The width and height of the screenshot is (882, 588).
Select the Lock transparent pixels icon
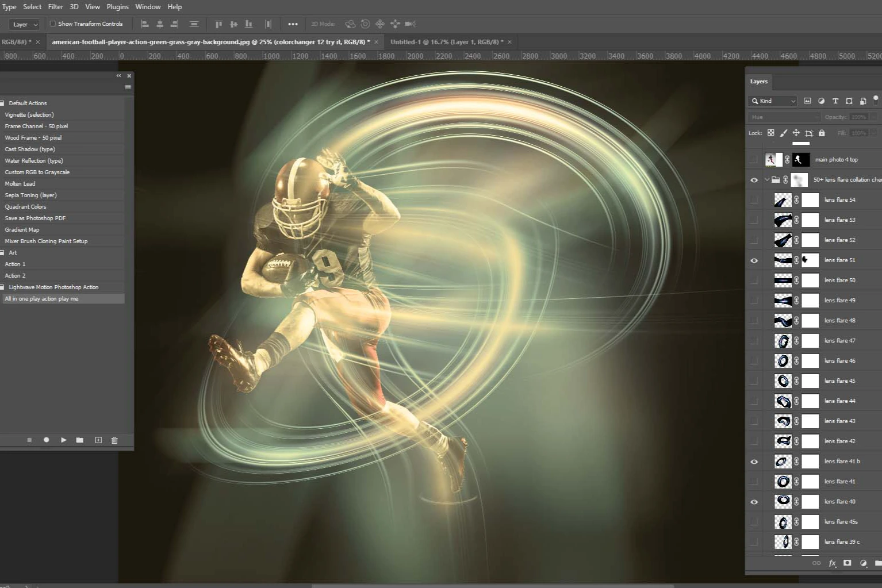point(770,133)
